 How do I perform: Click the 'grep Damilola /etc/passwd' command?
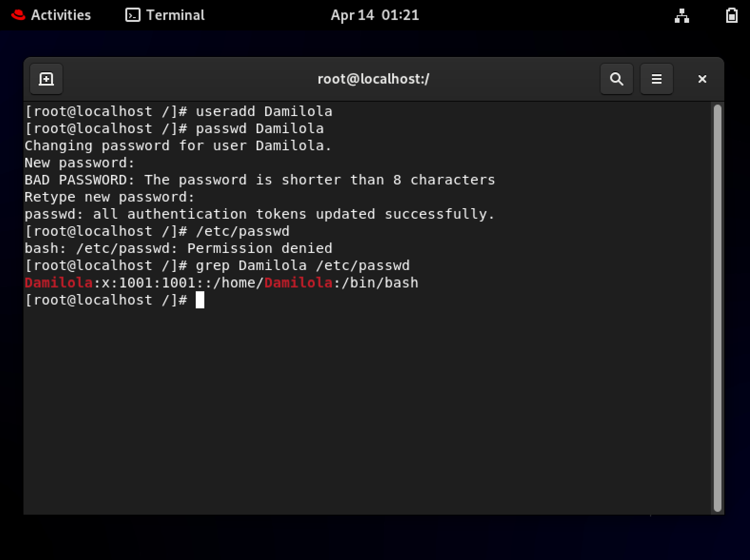coord(302,266)
